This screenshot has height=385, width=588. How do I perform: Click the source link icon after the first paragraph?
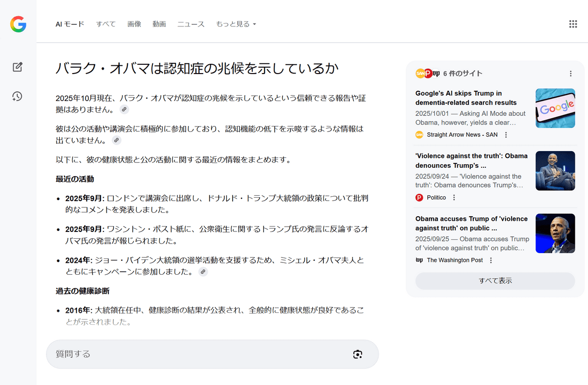(x=124, y=109)
